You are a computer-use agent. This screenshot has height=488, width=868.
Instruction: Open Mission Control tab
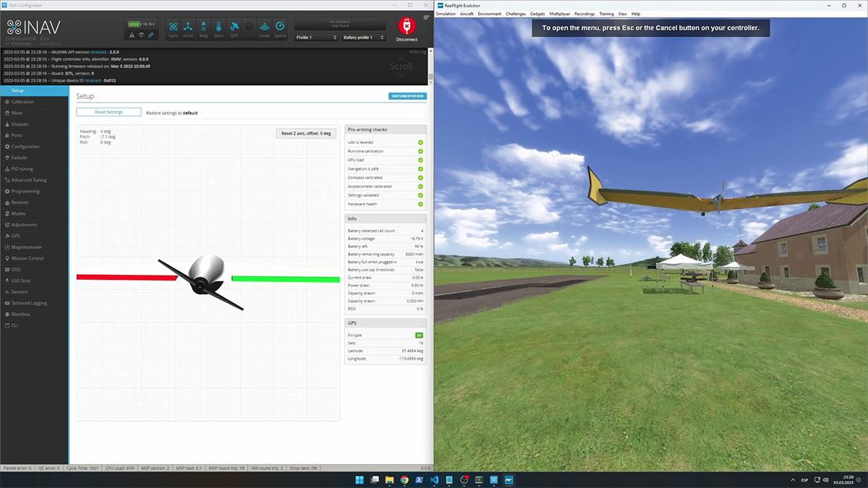(x=34, y=258)
